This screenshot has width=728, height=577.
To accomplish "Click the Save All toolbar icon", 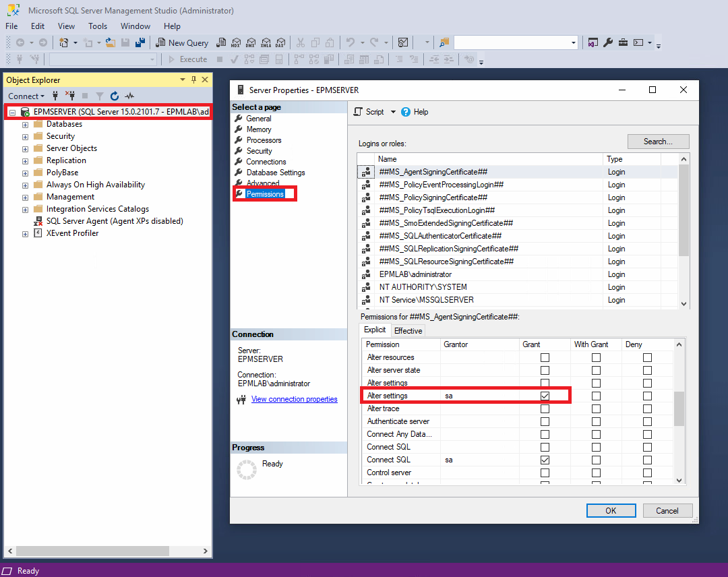I will [x=140, y=42].
